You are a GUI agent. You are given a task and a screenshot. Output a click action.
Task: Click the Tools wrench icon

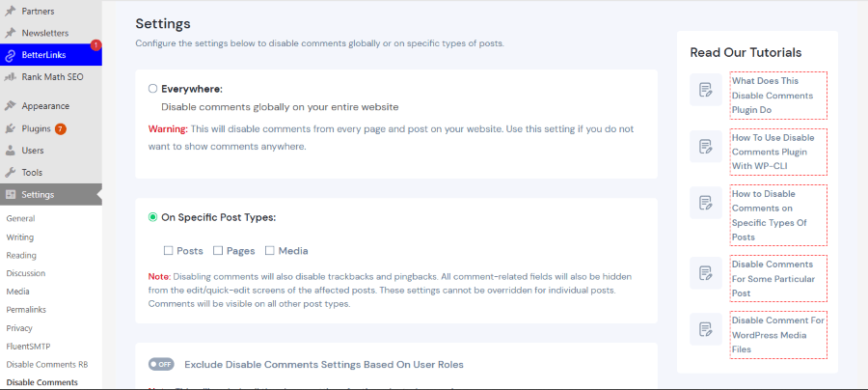pyautogui.click(x=11, y=173)
